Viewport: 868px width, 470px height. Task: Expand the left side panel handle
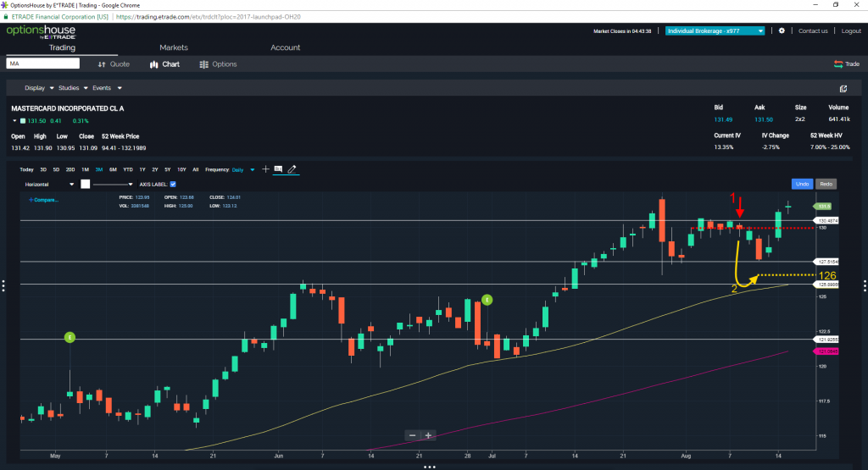3,285
